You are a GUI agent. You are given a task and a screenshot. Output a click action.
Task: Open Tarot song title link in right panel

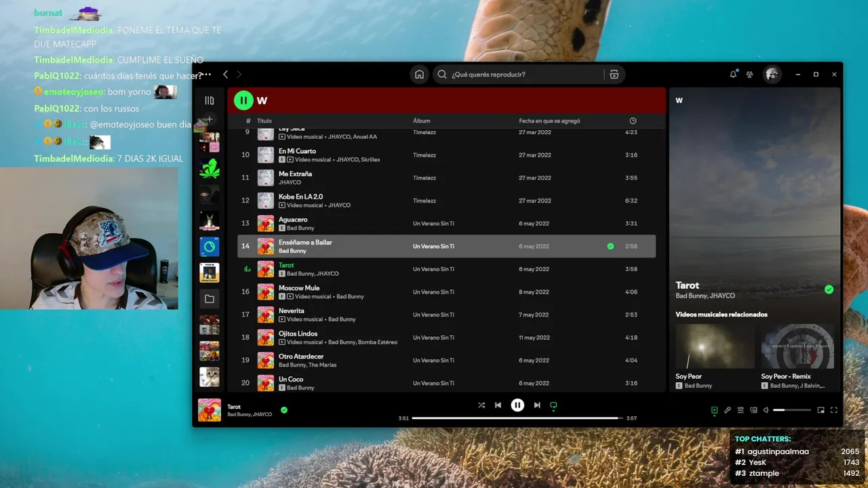[x=687, y=285]
